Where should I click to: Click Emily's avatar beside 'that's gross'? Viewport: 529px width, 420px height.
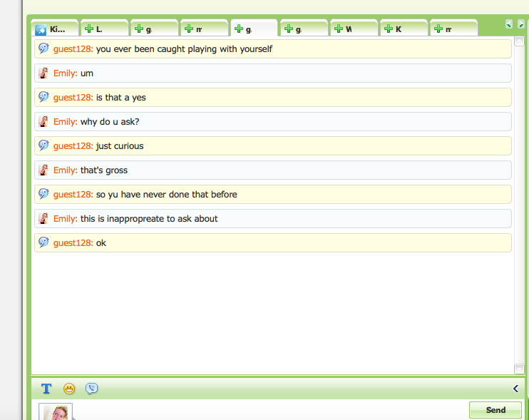click(x=43, y=170)
